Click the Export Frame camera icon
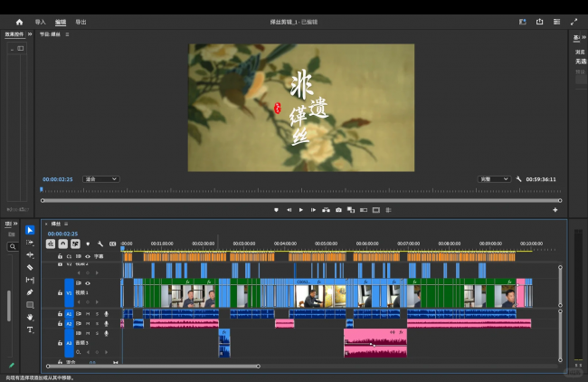 [338, 210]
